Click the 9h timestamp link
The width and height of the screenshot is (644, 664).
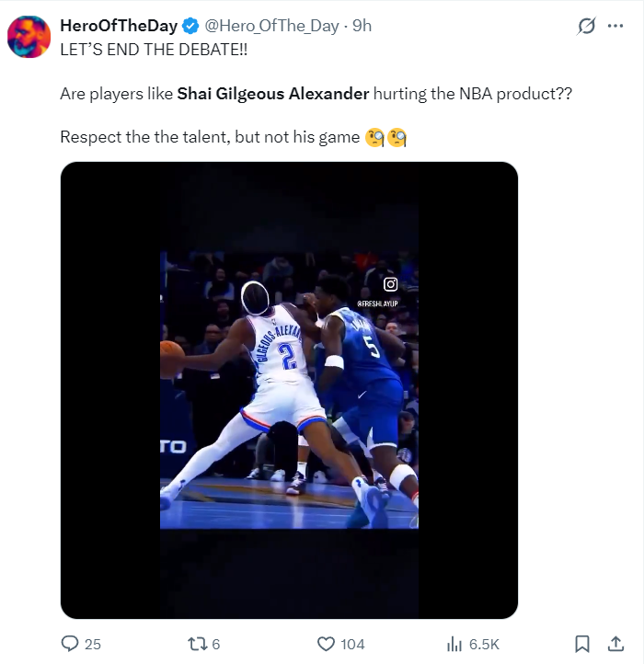pos(362,26)
